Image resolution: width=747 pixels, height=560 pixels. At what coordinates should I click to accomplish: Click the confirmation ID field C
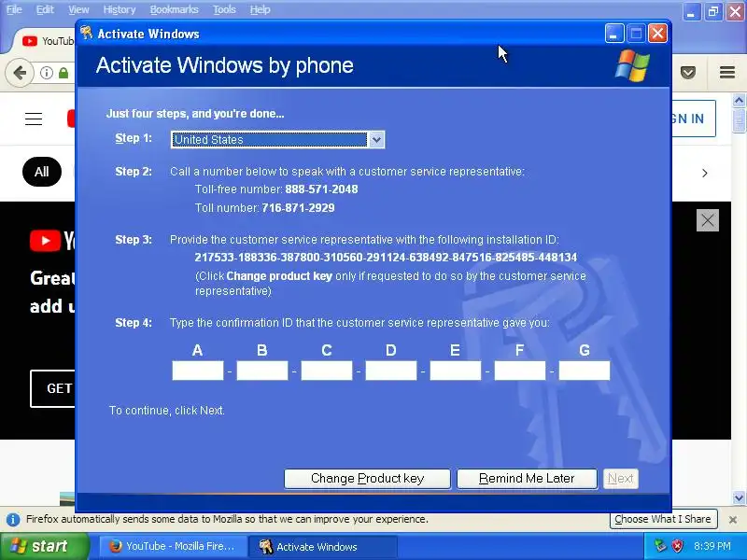point(326,371)
